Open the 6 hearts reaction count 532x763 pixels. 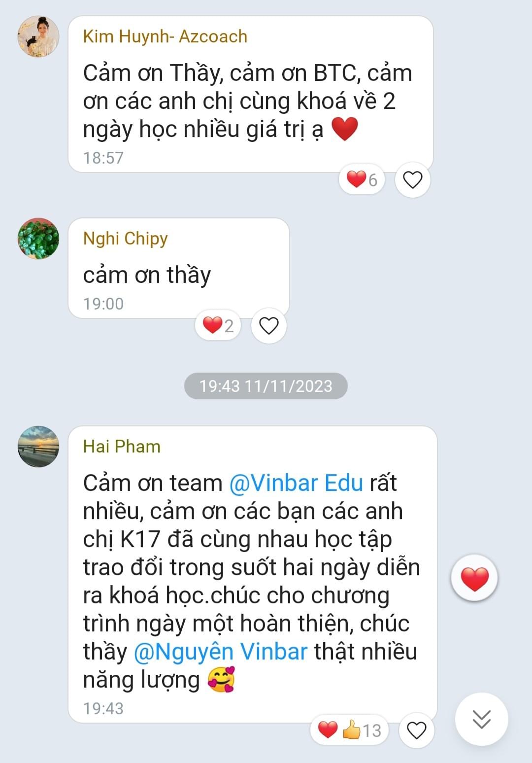click(362, 179)
